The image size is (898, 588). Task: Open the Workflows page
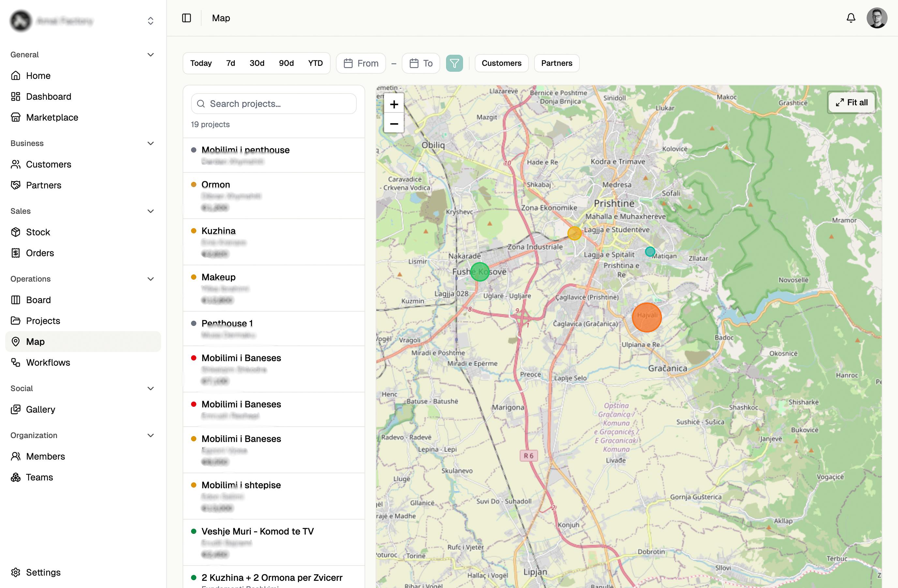[x=83, y=362]
